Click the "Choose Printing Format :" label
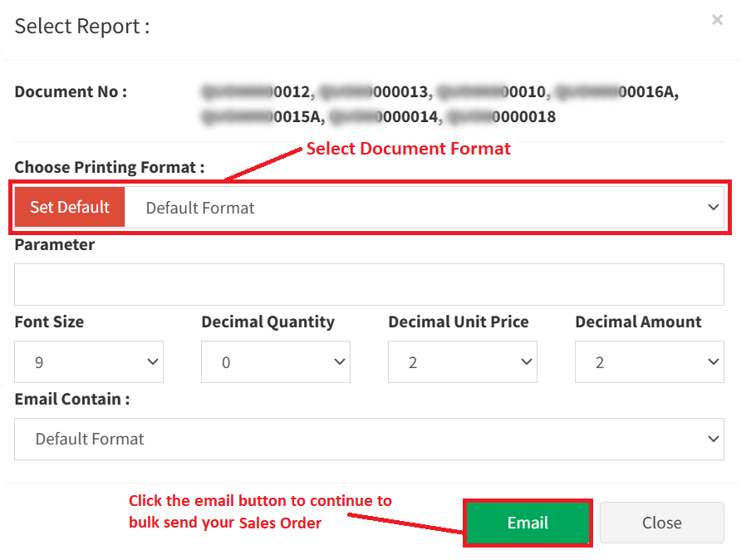The width and height of the screenshot is (751, 560). (x=110, y=167)
